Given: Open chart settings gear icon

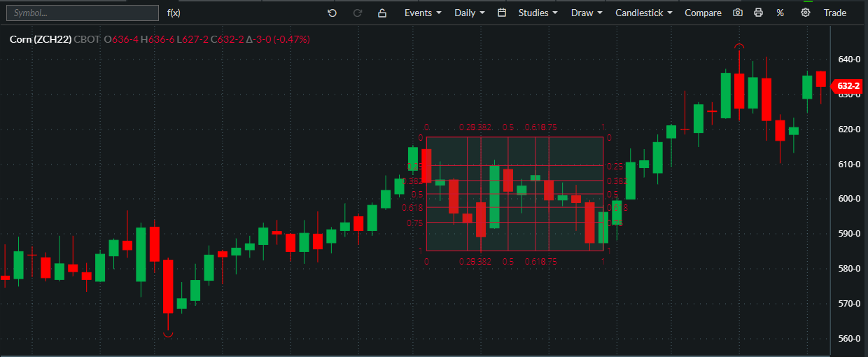Looking at the screenshot, I should click(x=806, y=13).
